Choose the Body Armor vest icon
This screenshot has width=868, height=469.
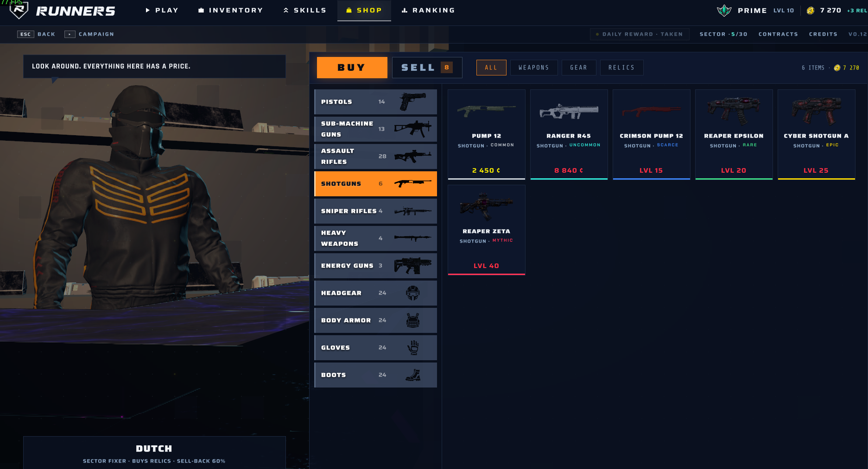[413, 320]
